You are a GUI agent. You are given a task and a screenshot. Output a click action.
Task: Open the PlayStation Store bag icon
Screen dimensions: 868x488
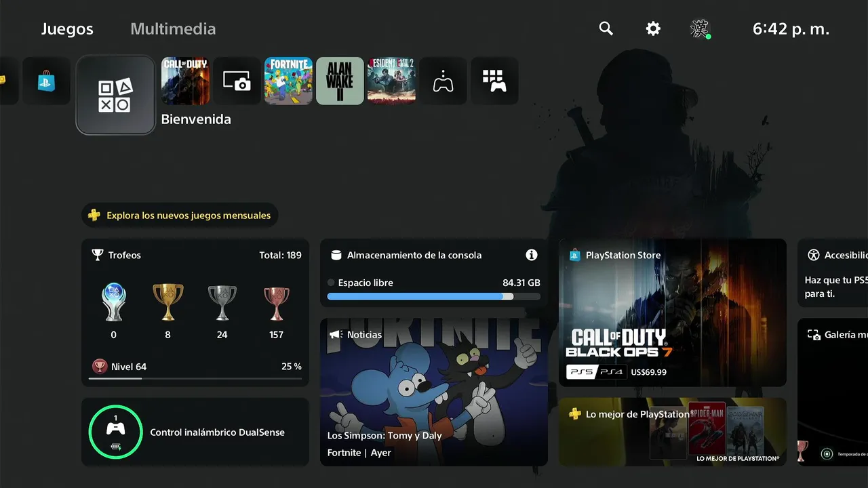pyautogui.click(x=46, y=81)
